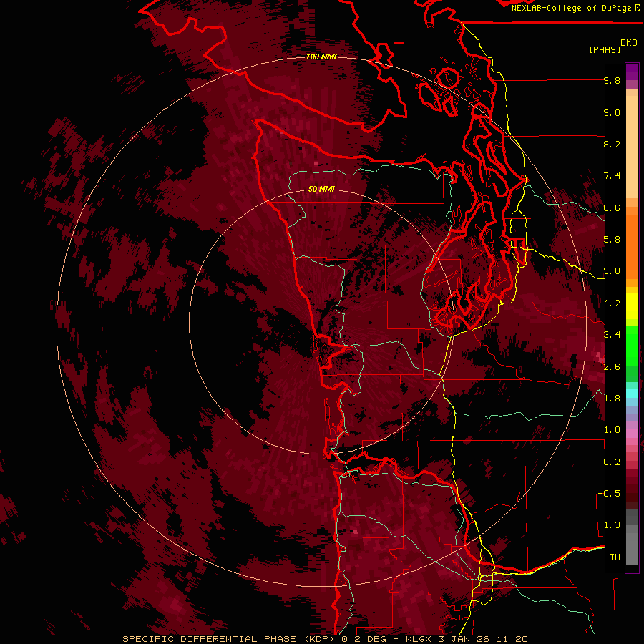
Task: Click the 6.6 color scale value
Action: (612, 208)
